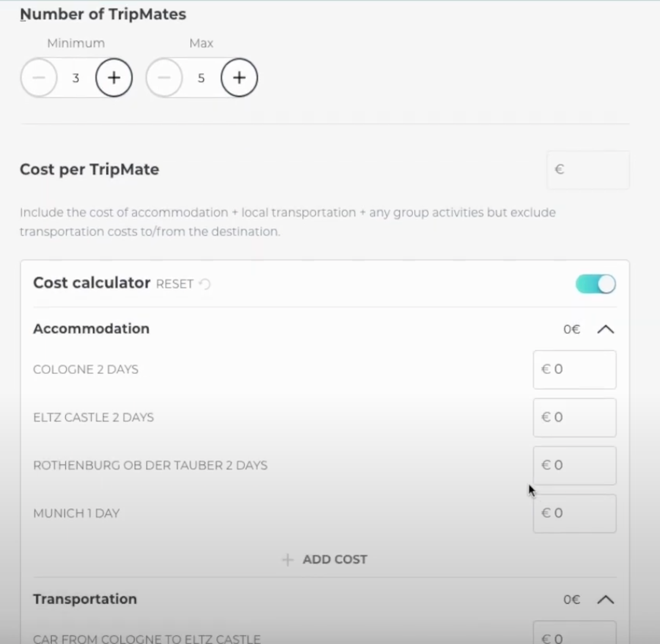Increase max TripMates with plus button
The width and height of the screenshot is (660, 644).
239,78
